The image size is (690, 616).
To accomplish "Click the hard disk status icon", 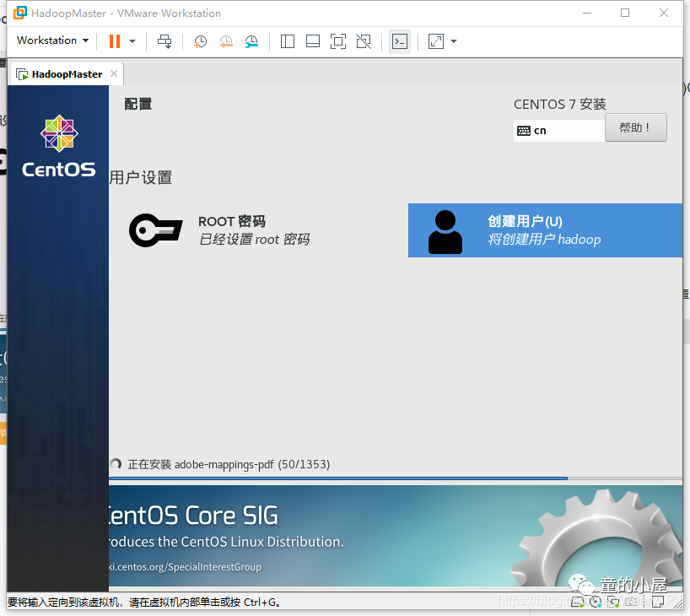I will 579,602.
